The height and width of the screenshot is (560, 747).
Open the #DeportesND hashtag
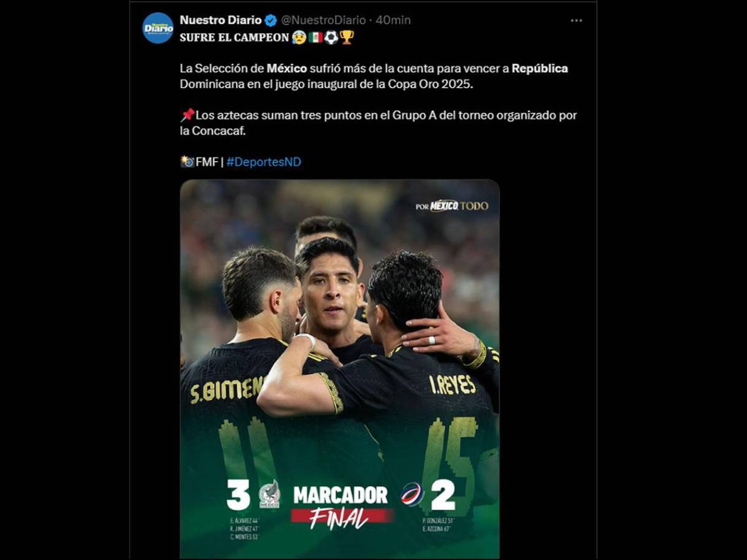264,162
